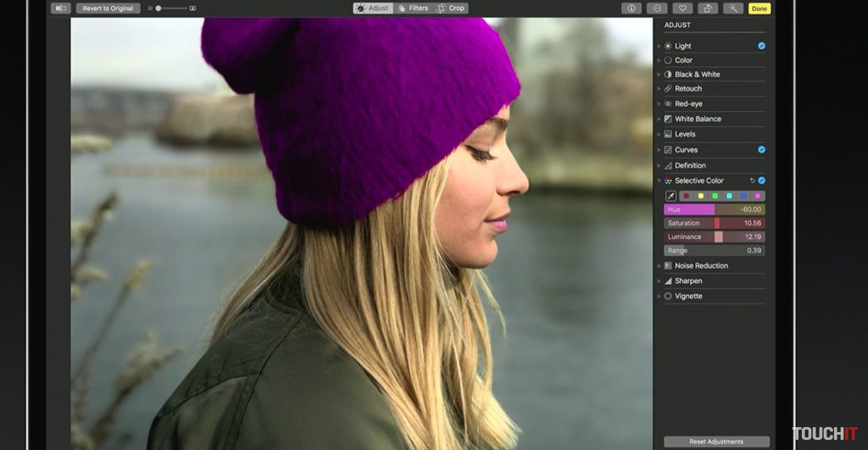Disable the Curves adjustment checkmark
This screenshot has width=868, height=450.
click(761, 150)
